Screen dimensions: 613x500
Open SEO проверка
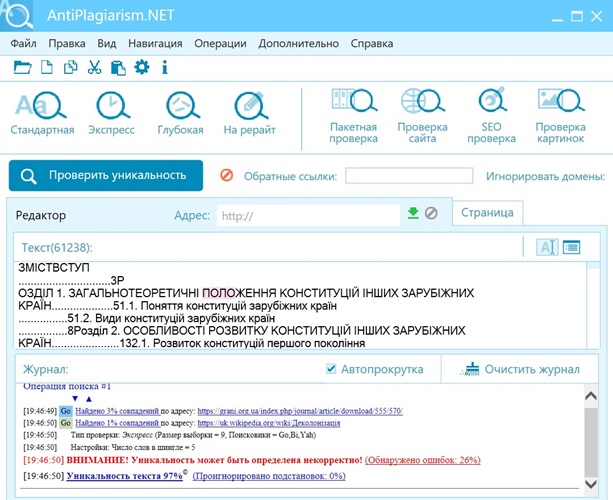point(491,116)
